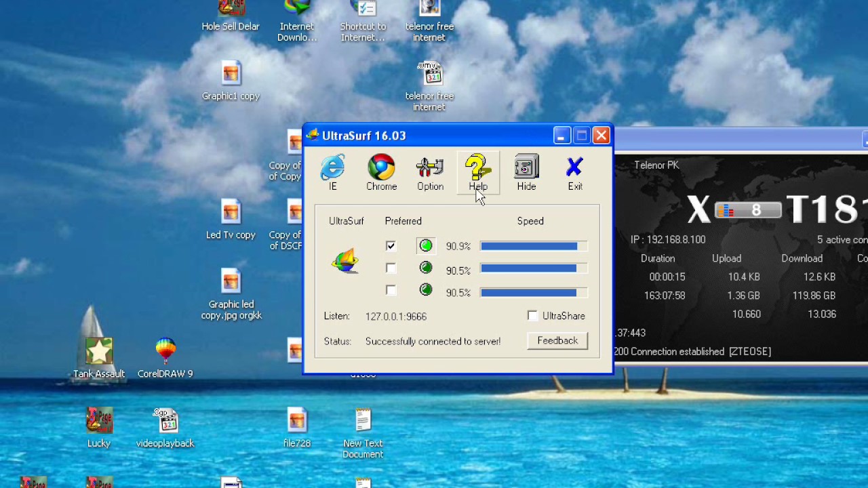Click the Help question mark icon
The height and width of the screenshot is (488, 868).
477,167
